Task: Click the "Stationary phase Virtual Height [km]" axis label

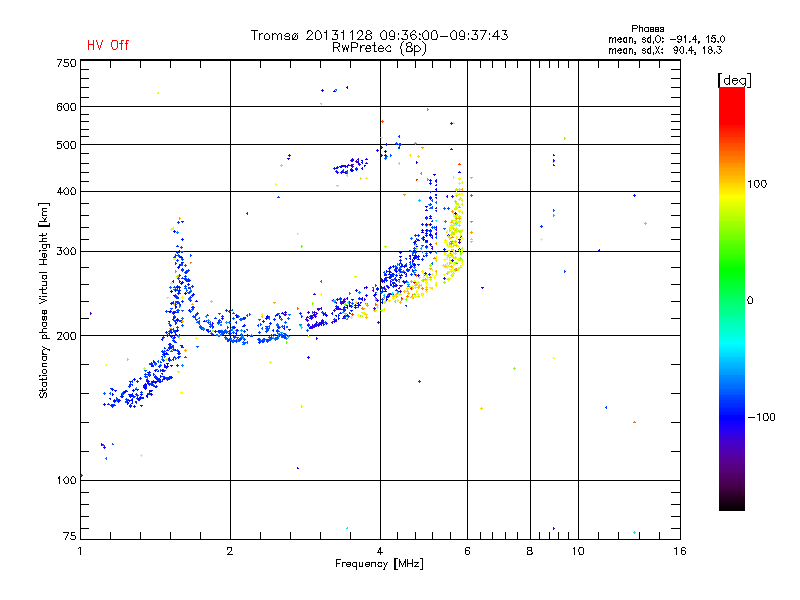Action: (43, 301)
